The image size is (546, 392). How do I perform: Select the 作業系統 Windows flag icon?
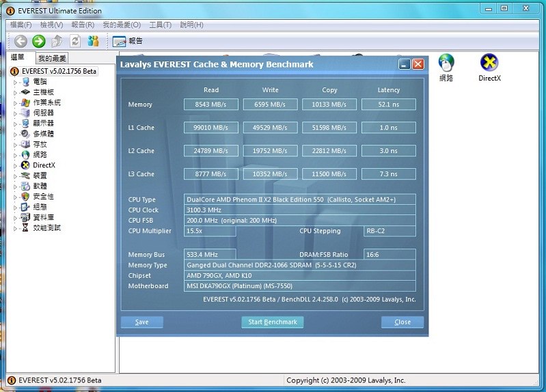point(25,102)
